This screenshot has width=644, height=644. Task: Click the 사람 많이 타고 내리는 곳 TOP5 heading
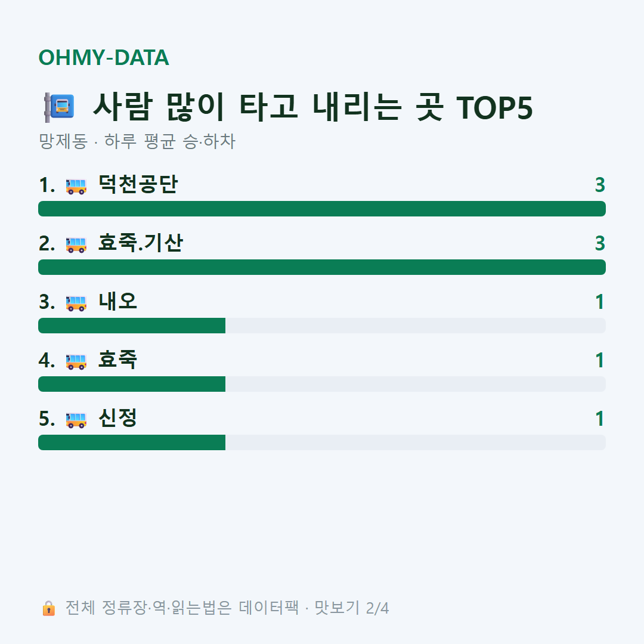click(312, 107)
